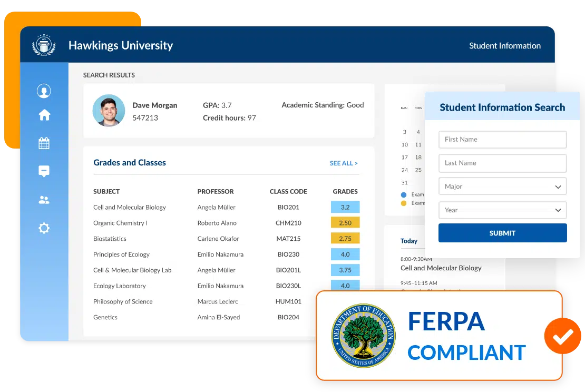
Task: Select the Home icon in the sidebar
Action: coord(44,115)
